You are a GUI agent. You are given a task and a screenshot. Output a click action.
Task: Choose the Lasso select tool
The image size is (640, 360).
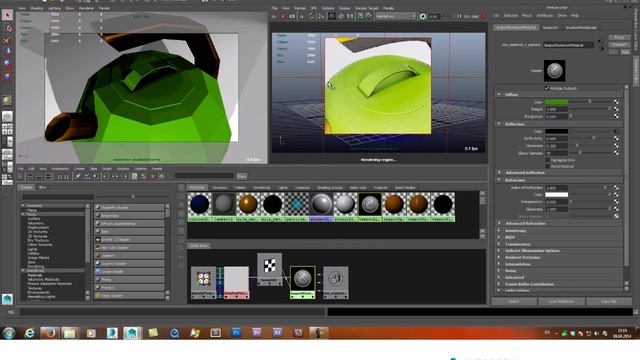click(x=7, y=28)
